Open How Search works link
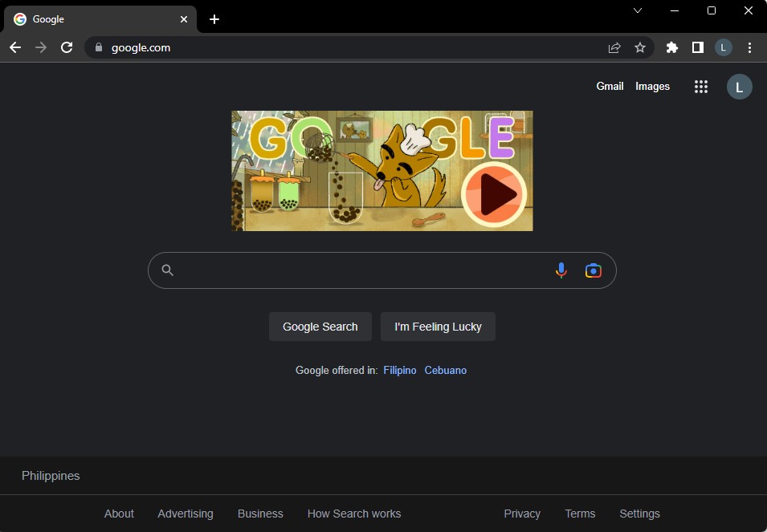Image resolution: width=767 pixels, height=532 pixels. pyautogui.click(x=354, y=514)
